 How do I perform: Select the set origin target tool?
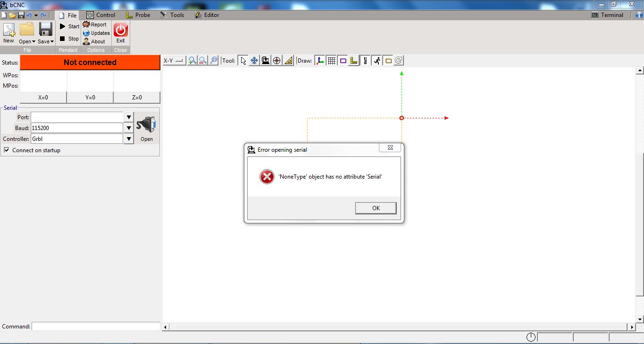pos(277,60)
